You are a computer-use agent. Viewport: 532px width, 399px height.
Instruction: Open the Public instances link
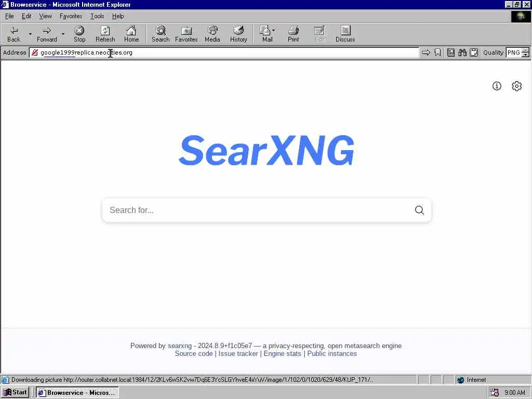[332, 353]
